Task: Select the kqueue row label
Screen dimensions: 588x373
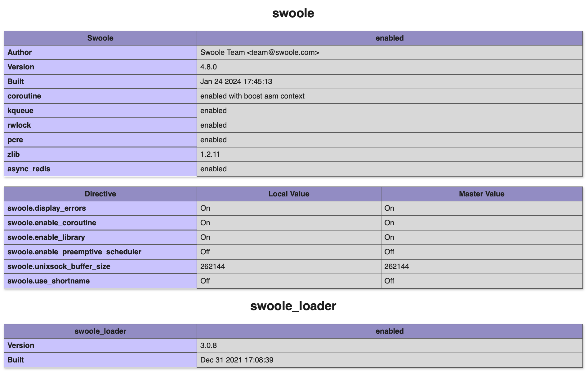Action: tap(100, 111)
